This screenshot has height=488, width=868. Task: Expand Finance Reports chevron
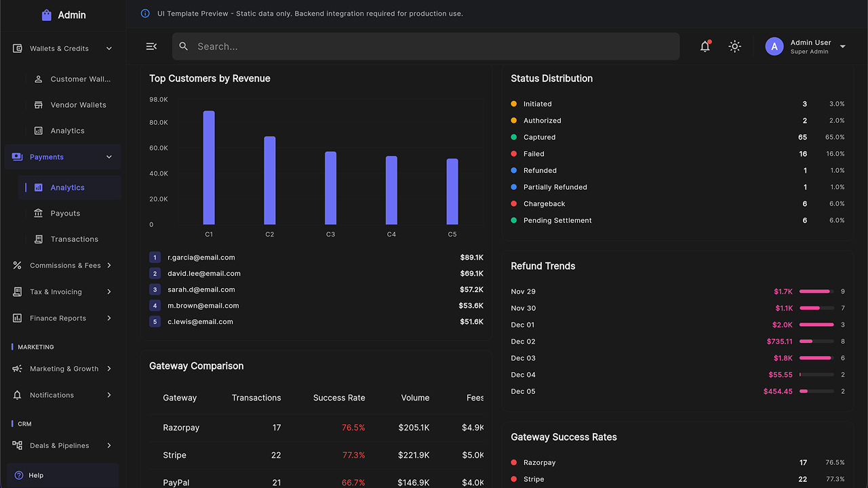coord(109,318)
